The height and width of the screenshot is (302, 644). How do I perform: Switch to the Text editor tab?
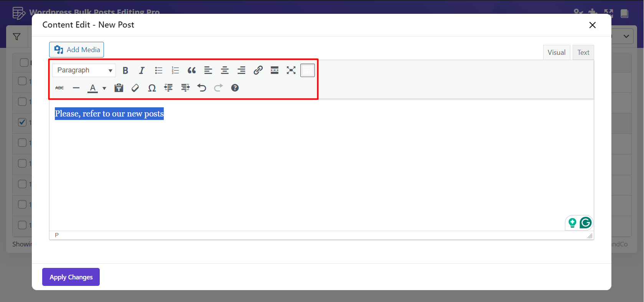coord(583,53)
